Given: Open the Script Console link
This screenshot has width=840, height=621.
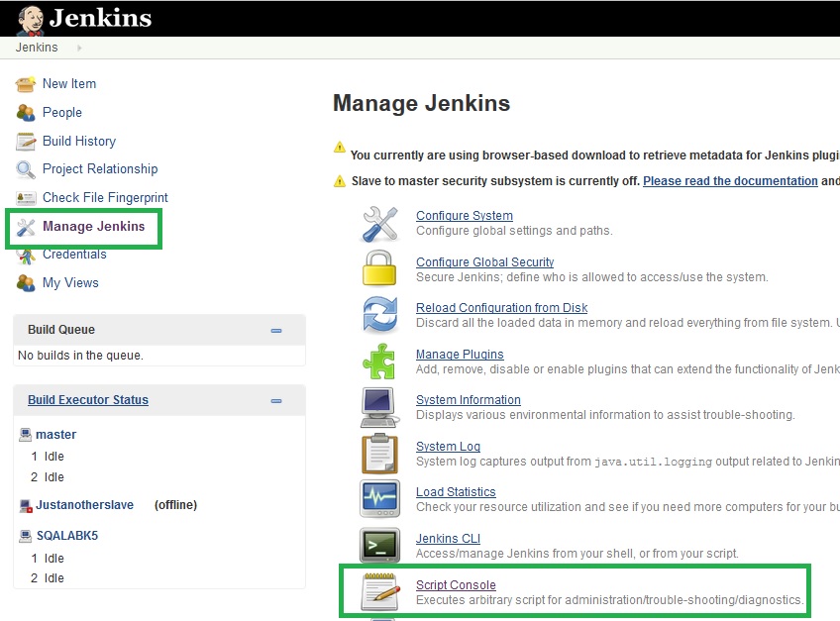Looking at the screenshot, I should pyautogui.click(x=456, y=585).
